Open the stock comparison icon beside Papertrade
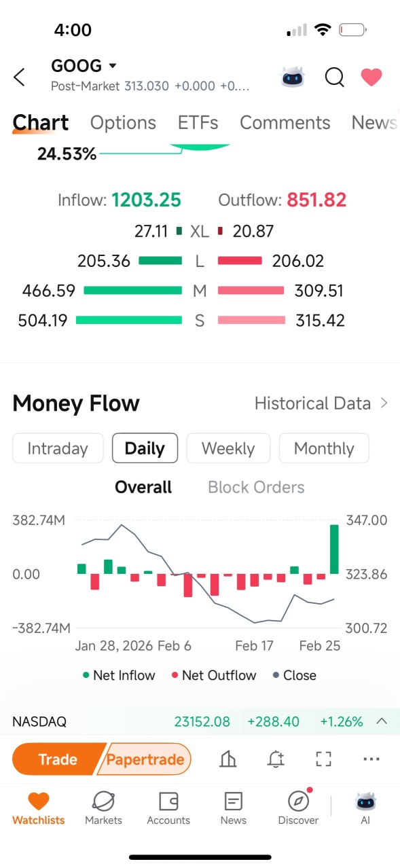This screenshot has height=868, width=400. tap(228, 759)
